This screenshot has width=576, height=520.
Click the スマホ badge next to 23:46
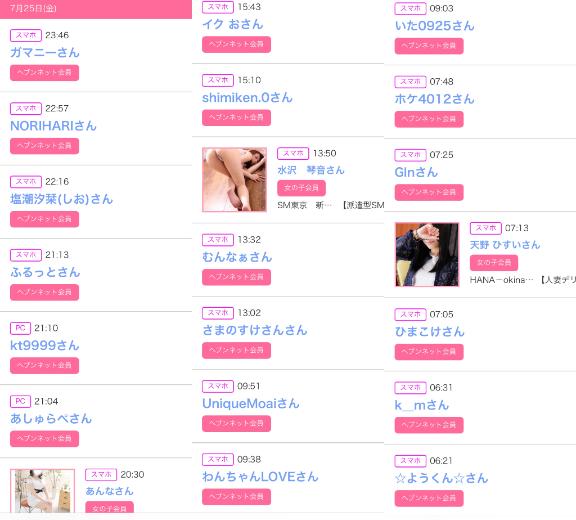pyautogui.click(x=26, y=35)
